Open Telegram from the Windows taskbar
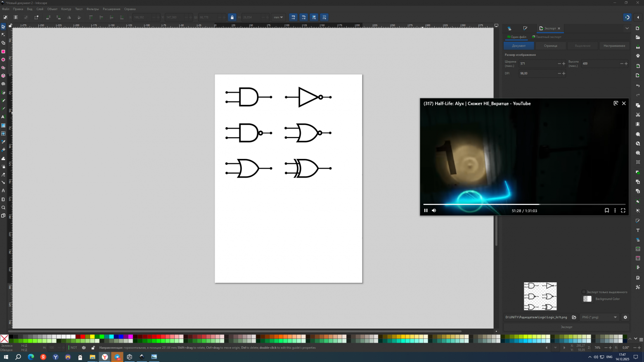This screenshot has height=362, width=644. point(117,357)
